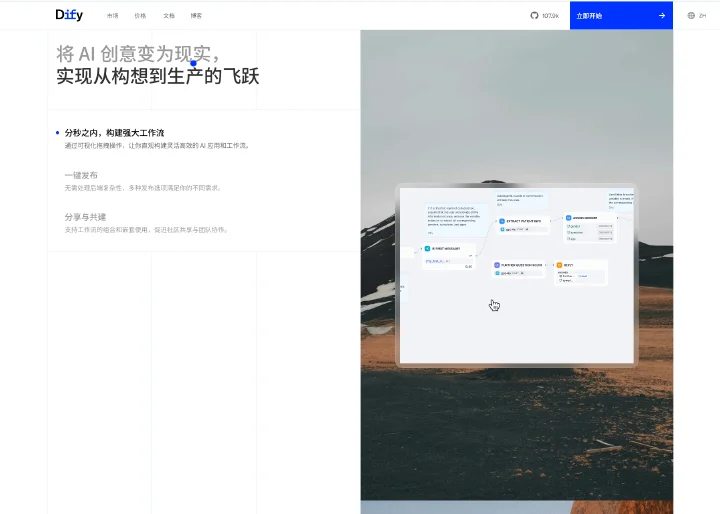720x514 pixels.
Task: Open the 价格 nav item
Action: (x=140, y=16)
